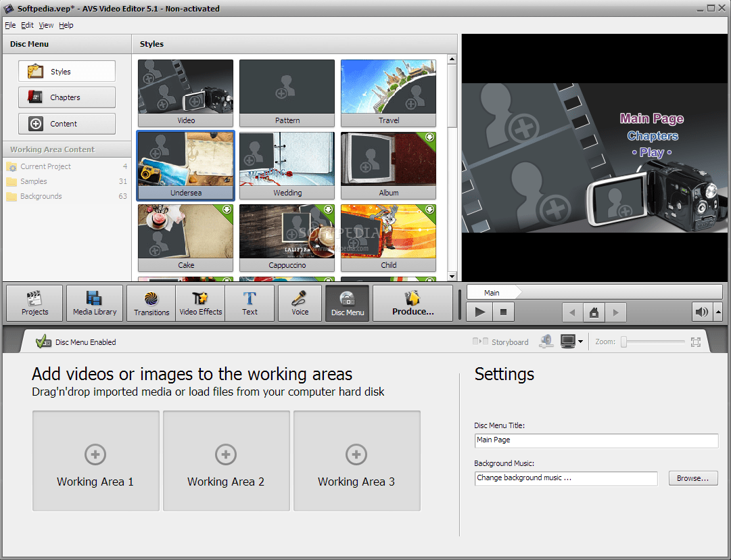The image size is (731, 560).
Task: Mute the preview volume
Action: coord(702,312)
